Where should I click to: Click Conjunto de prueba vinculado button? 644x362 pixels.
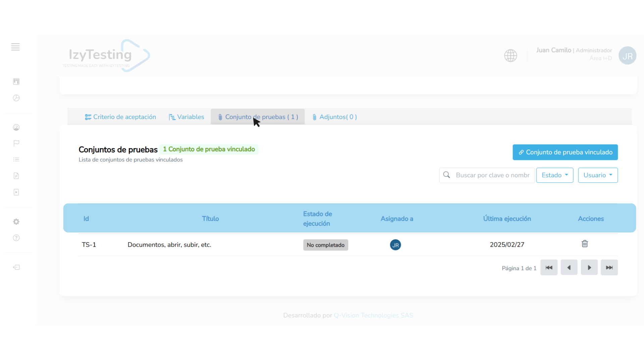point(565,152)
